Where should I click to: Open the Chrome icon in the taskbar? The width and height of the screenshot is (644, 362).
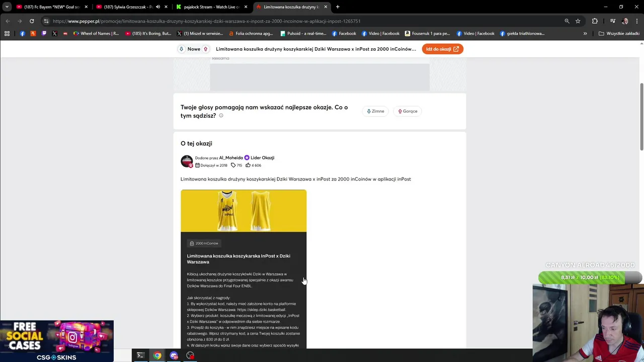(157, 355)
